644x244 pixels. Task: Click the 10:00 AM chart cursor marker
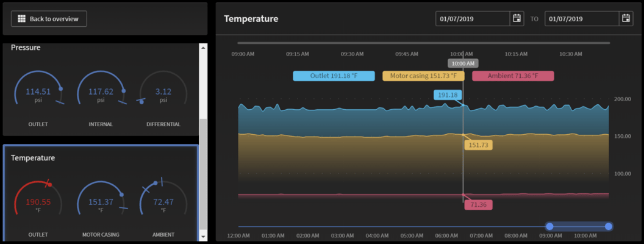[463, 63]
